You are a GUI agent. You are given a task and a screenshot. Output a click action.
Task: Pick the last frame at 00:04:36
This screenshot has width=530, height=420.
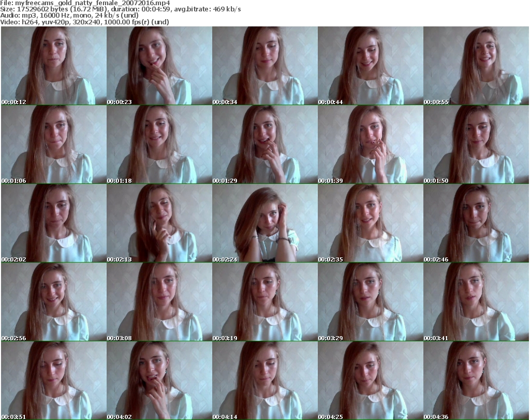coord(476,381)
